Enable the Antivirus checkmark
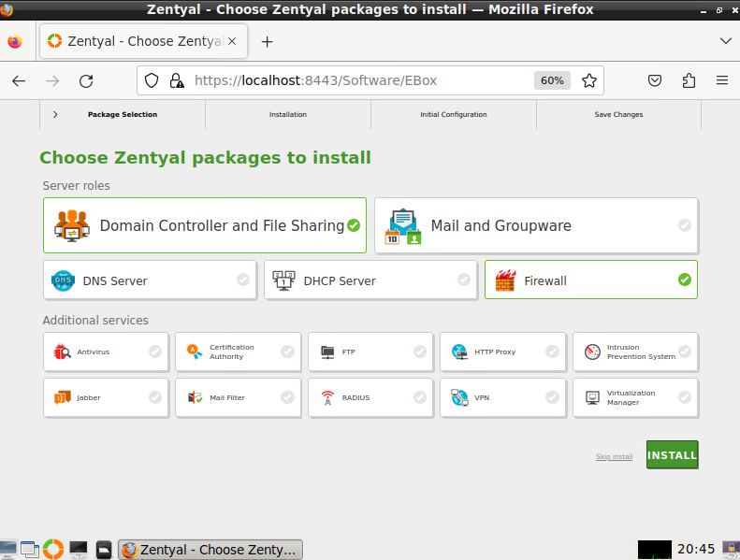 (x=155, y=352)
